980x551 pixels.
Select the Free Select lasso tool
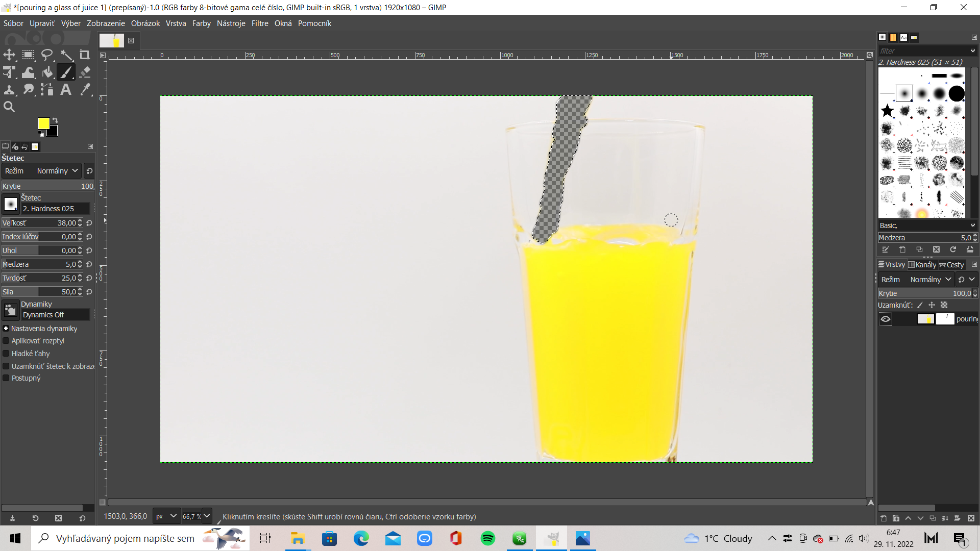pos(47,55)
